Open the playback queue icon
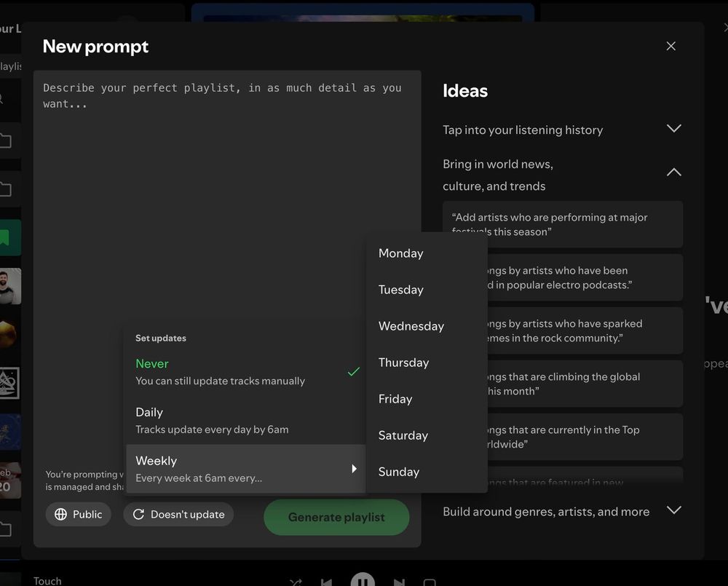 (x=430, y=581)
